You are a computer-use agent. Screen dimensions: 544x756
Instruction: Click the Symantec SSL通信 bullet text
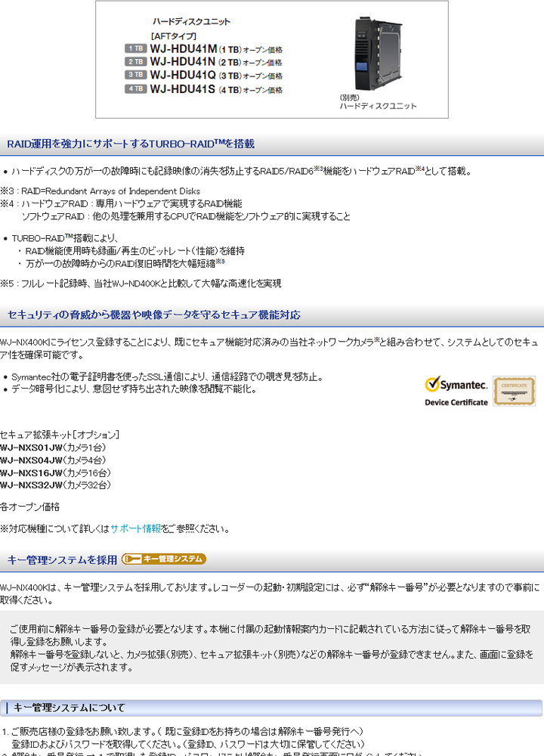tap(167, 376)
